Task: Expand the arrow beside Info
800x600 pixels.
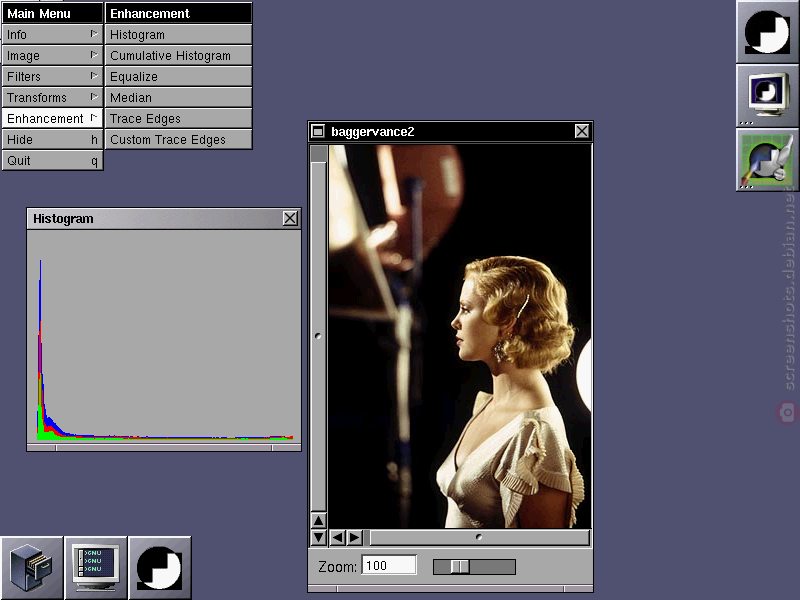Action: (94, 34)
